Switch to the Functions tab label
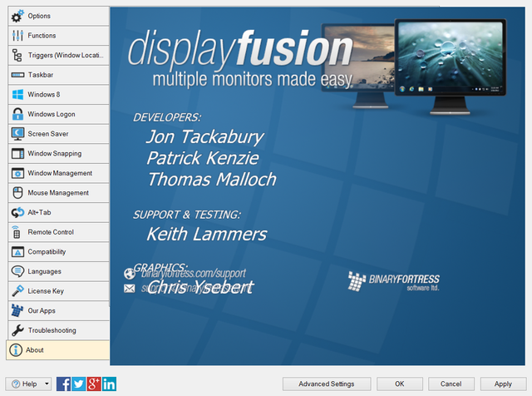 42,35
